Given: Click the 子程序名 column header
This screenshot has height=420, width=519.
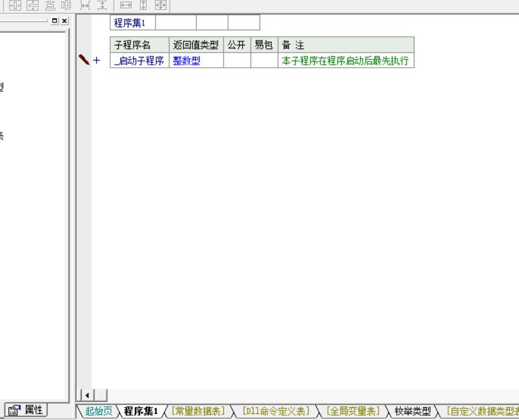Looking at the screenshot, I should pyautogui.click(x=139, y=45).
